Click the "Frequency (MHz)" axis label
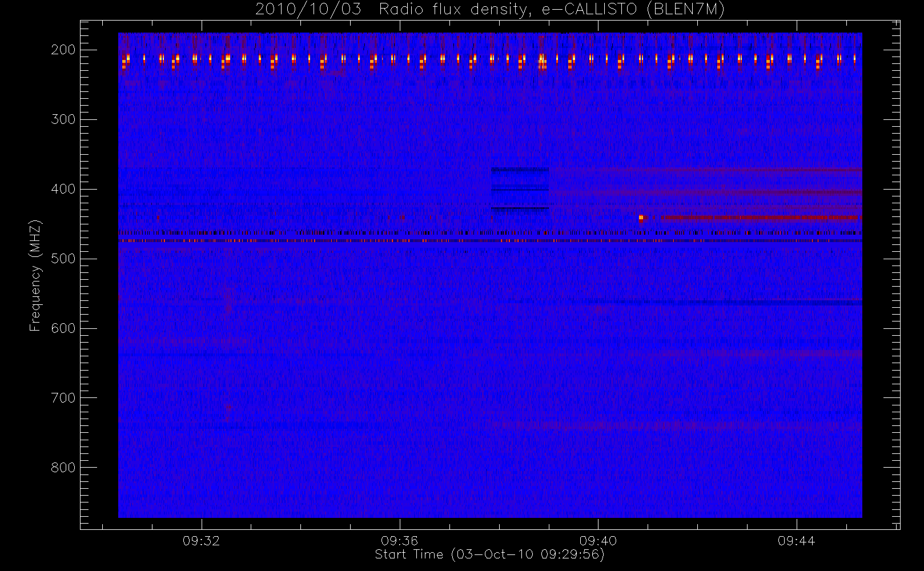 coord(35,275)
